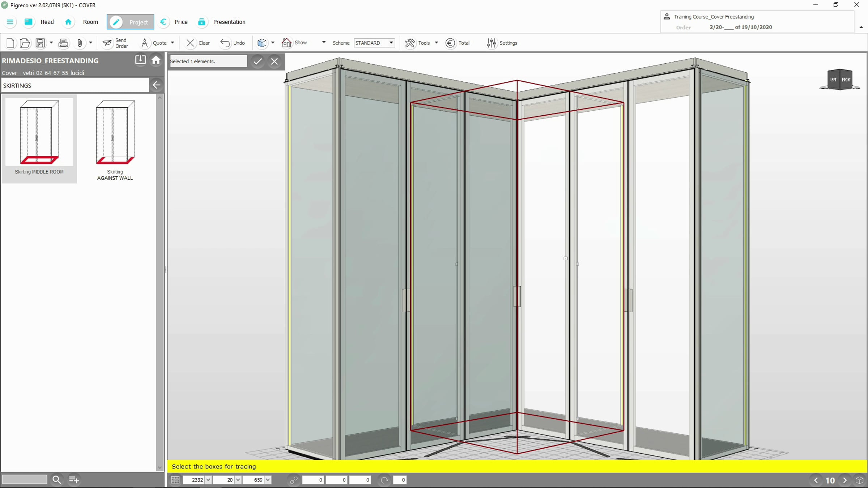Expand the Tools dropdown arrow
The width and height of the screenshot is (868, 488).
click(437, 43)
